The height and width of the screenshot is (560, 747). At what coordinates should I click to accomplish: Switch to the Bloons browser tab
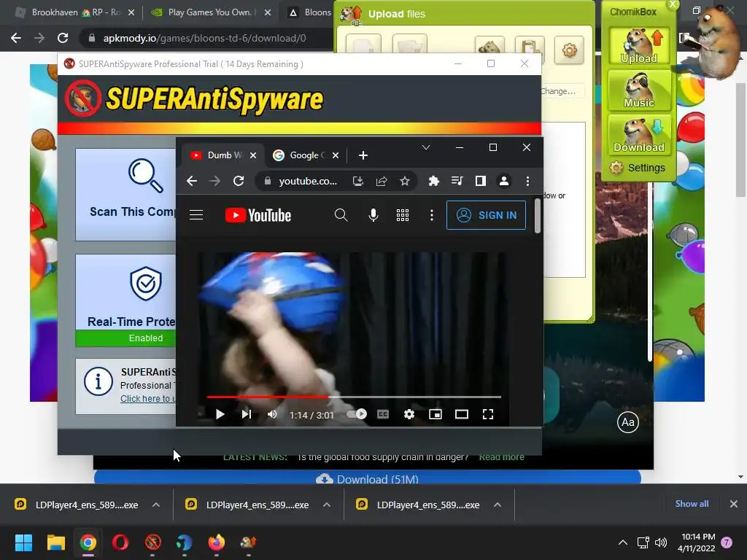click(311, 12)
